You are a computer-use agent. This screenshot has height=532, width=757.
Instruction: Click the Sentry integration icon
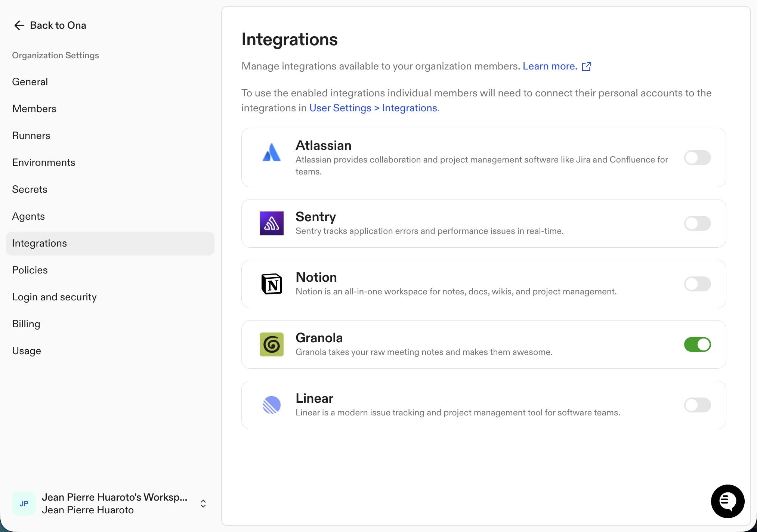point(271,223)
